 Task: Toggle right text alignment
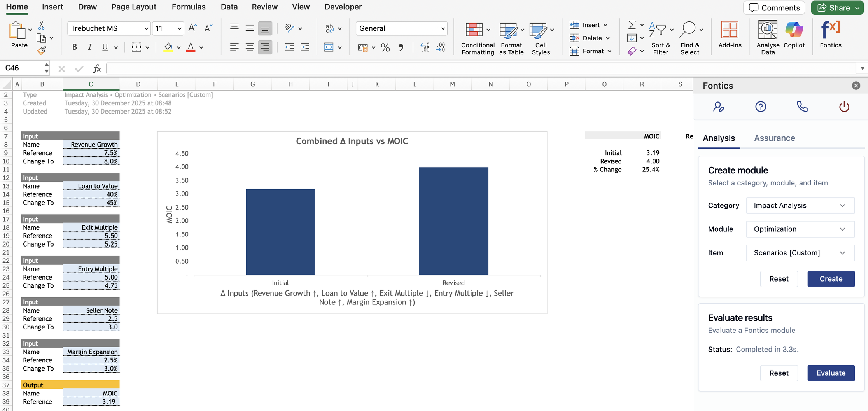[x=265, y=47]
